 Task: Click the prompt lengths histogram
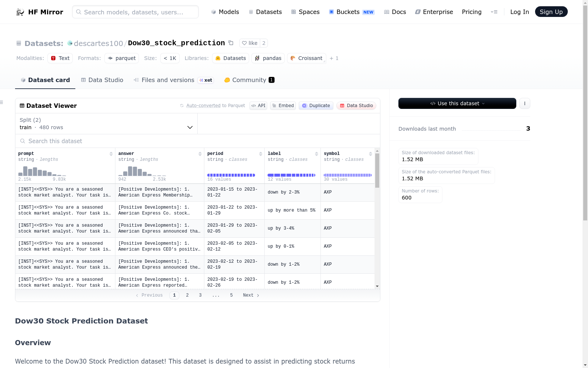point(42,171)
